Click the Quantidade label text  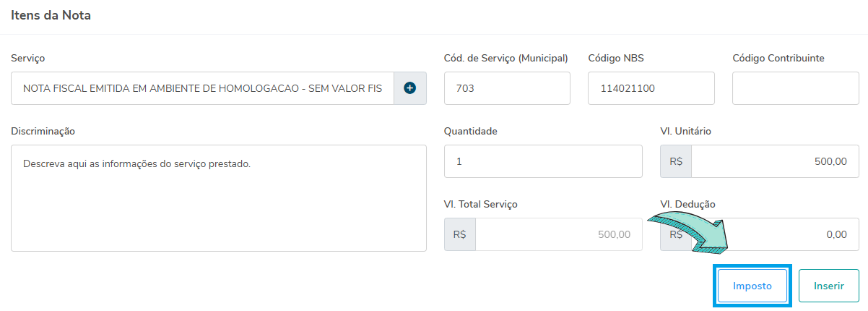tap(470, 131)
